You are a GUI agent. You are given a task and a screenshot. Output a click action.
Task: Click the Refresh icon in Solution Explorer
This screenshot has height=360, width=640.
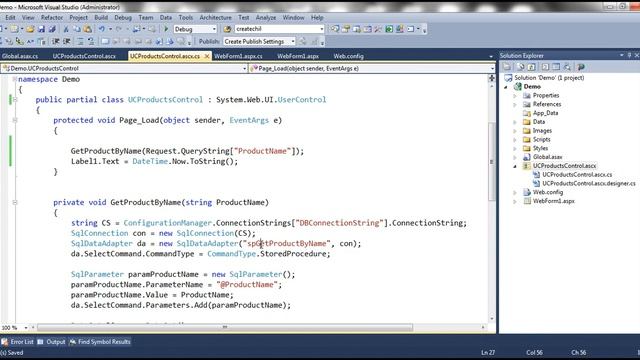531,67
